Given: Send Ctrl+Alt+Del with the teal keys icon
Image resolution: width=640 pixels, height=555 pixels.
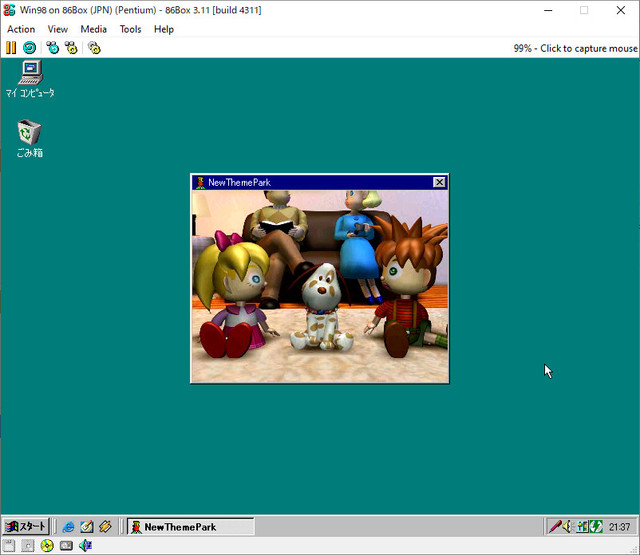Looking at the screenshot, I should [52, 48].
